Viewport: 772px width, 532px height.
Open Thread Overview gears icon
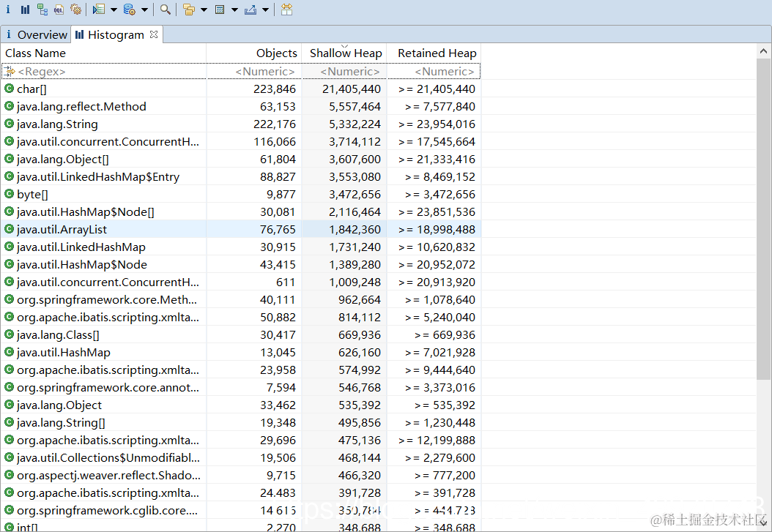pos(76,10)
